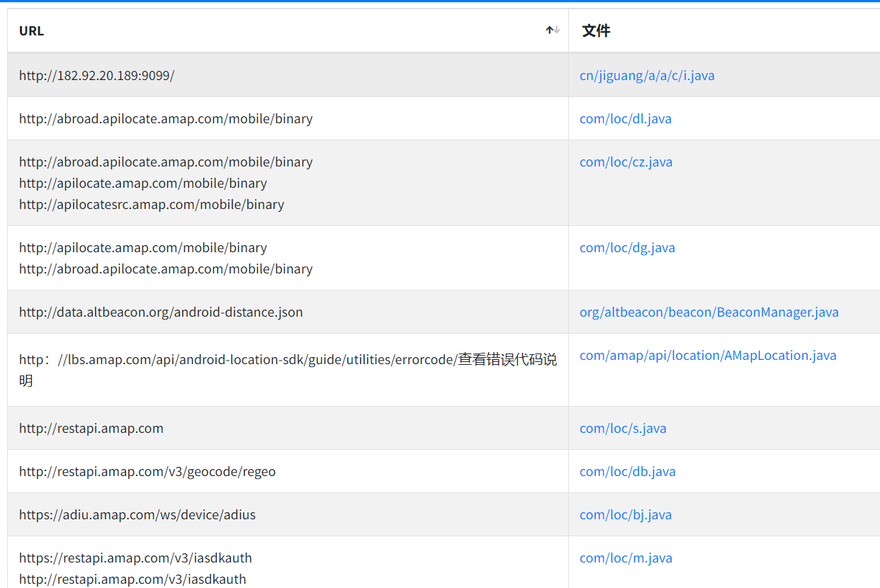Open com/loc/m.java file link
The width and height of the screenshot is (880, 588).
coord(626,558)
